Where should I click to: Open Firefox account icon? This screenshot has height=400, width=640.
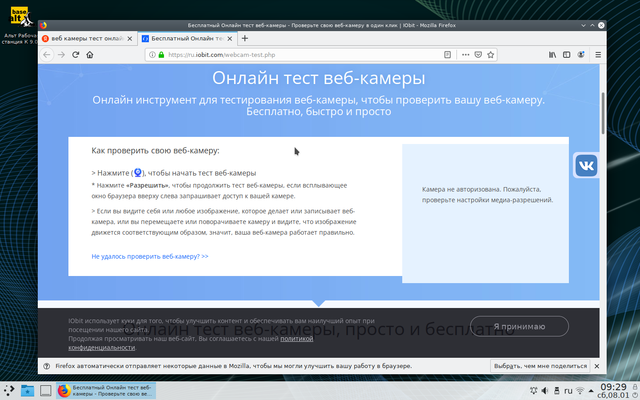pos(581,55)
